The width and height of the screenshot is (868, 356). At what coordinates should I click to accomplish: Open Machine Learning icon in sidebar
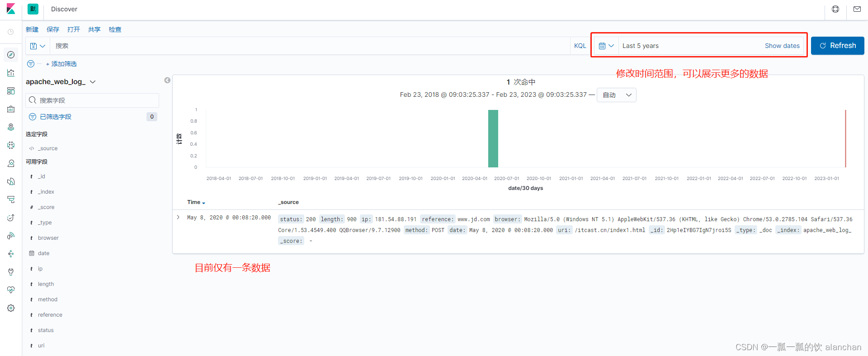click(x=11, y=145)
